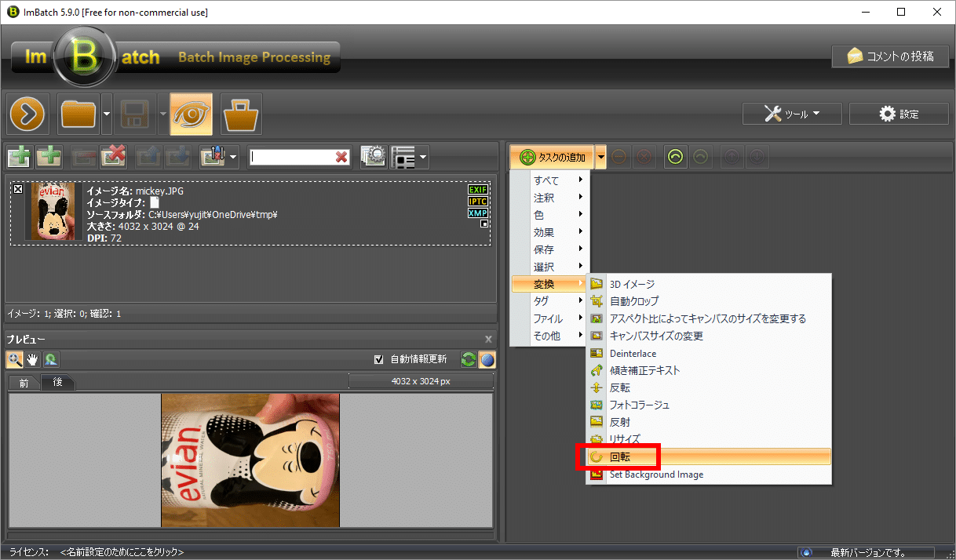Open the dropdown arrow beside the folder button
This screenshot has width=956, height=560.
point(106,115)
